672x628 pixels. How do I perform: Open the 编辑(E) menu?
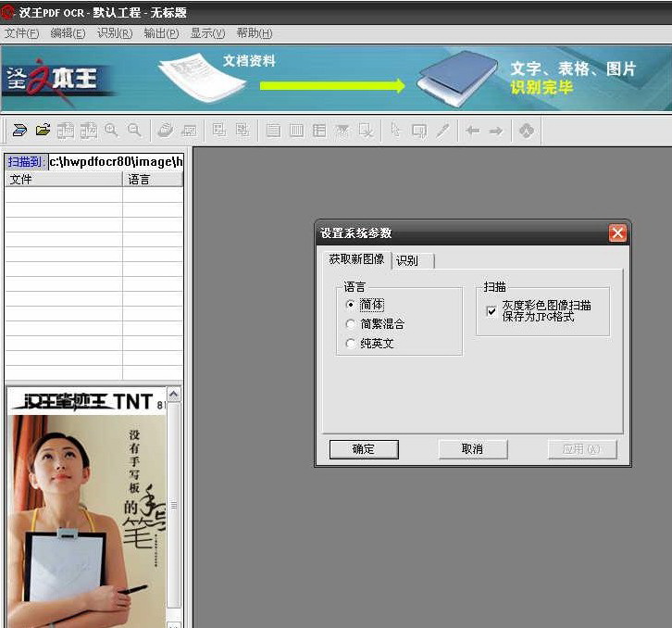[68, 33]
